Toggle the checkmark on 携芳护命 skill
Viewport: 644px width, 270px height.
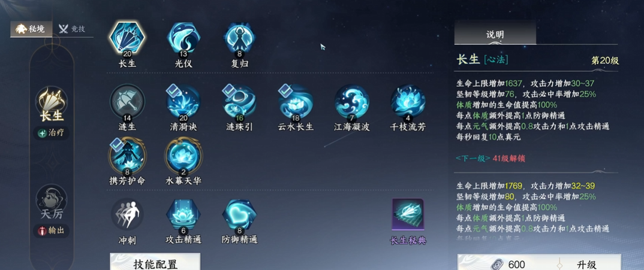116,145
